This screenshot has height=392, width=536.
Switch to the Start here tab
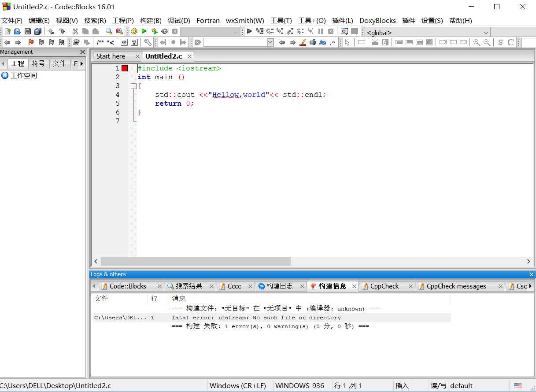pos(111,56)
